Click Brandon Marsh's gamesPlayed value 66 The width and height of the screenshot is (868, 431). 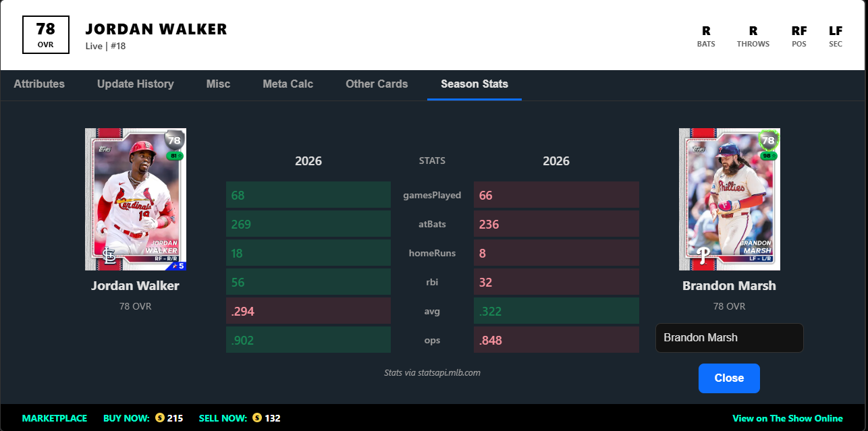(x=556, y=195)
